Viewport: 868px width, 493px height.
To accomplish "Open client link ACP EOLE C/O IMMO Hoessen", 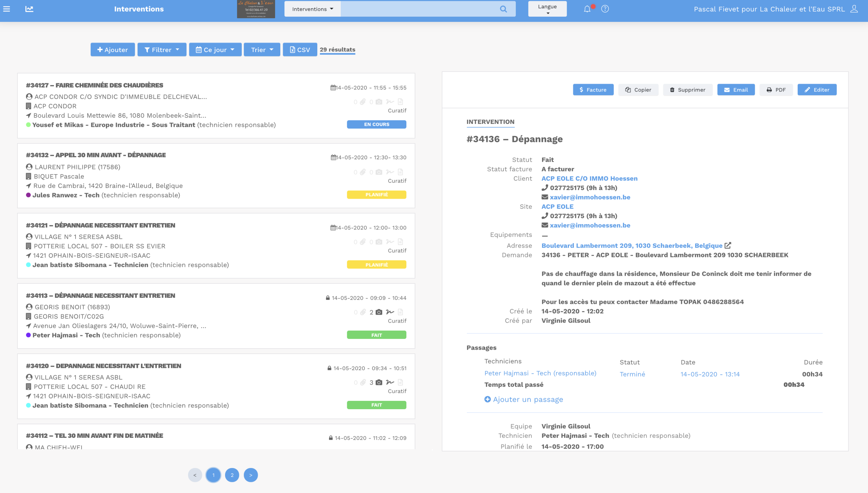I will tap(589, 178).
